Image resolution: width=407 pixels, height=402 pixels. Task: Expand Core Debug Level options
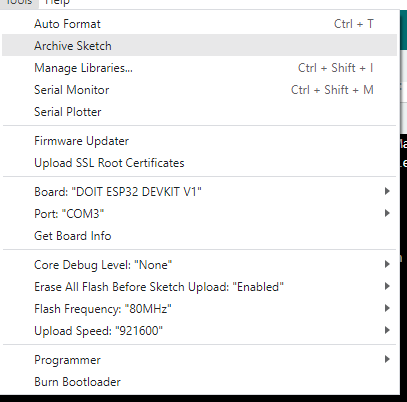coord(199,265)
